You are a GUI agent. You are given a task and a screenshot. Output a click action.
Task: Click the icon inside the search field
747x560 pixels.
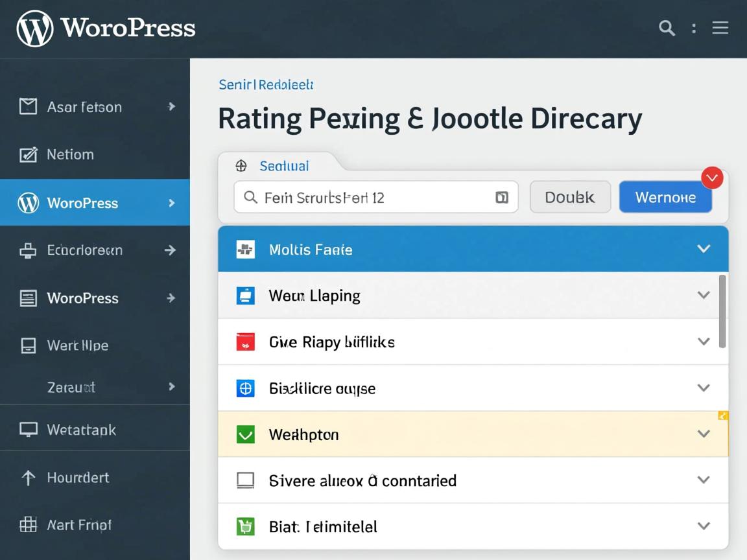coord(501,198)
